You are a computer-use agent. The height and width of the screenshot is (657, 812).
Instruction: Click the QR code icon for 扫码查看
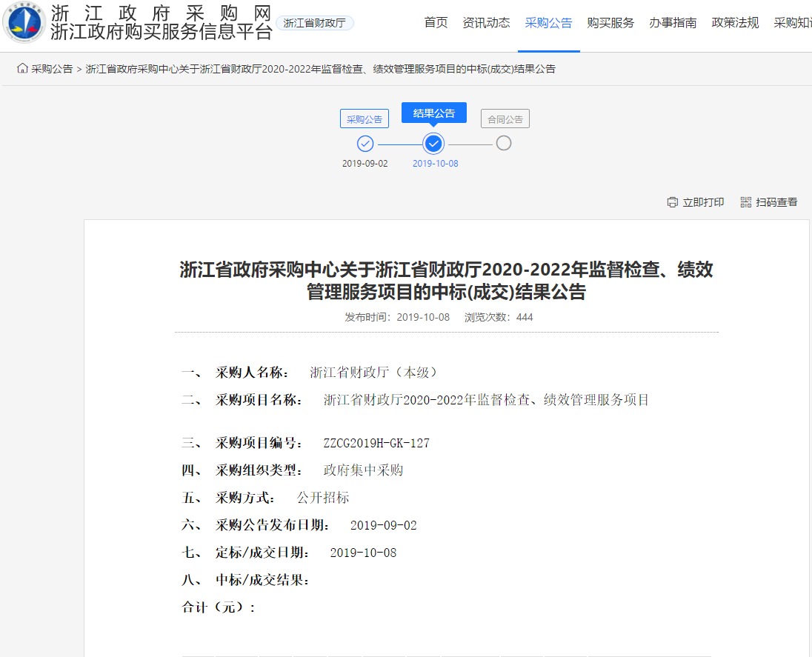pos(745,202)
